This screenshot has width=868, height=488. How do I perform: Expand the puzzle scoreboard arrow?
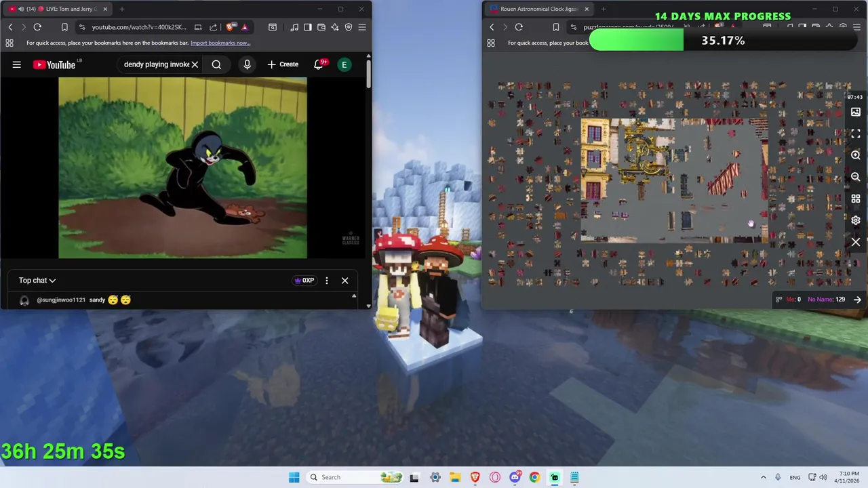tap(858, 300)
